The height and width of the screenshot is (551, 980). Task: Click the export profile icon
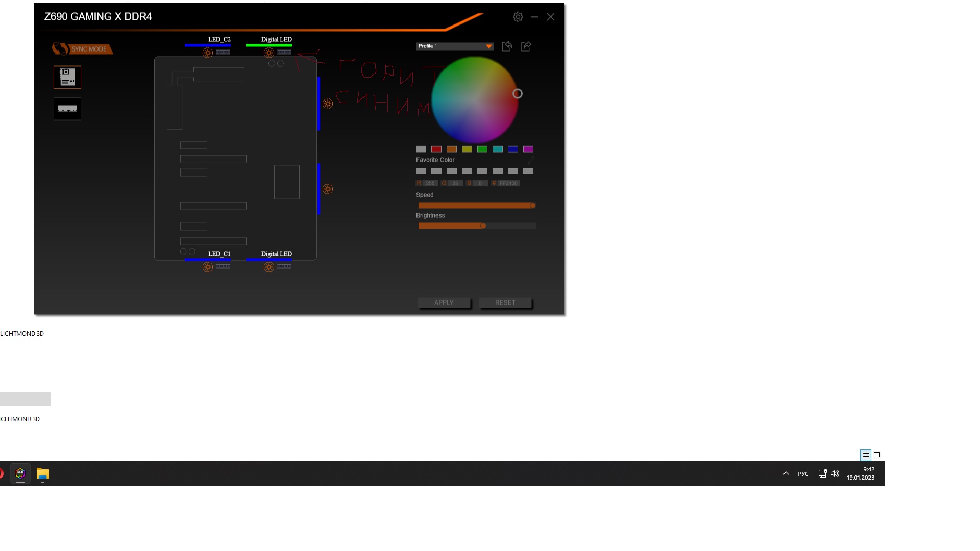tap(526, 46)
